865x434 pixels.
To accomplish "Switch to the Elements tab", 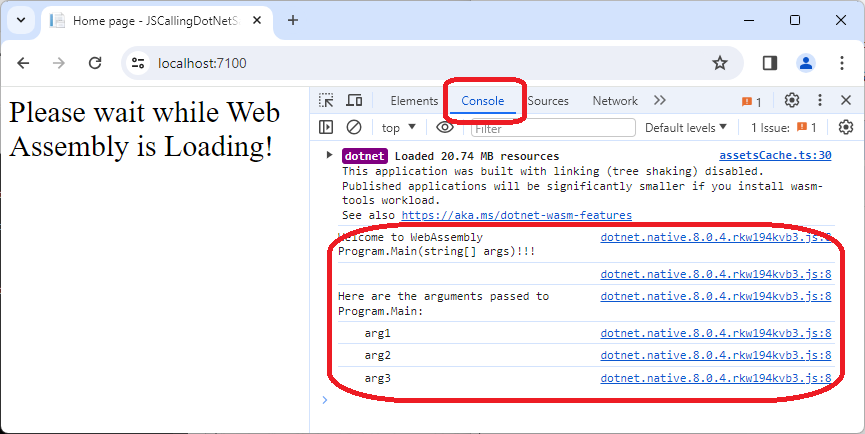I will point(414,101).
